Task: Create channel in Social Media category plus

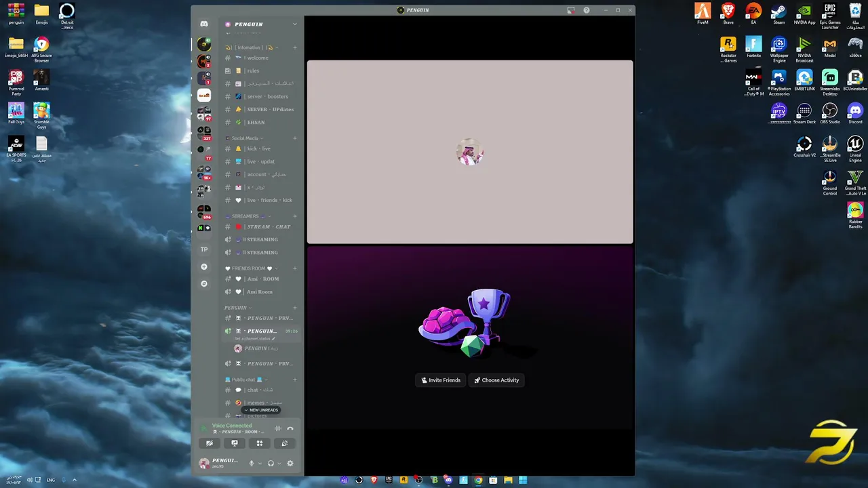Action: coord(294,138)
